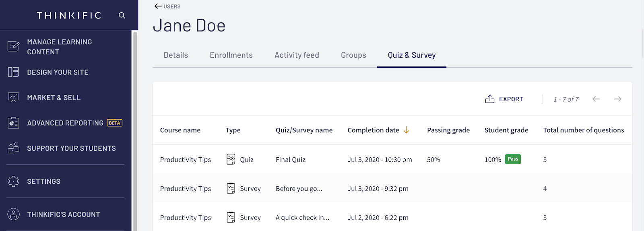Go to next results page arrow
The height and width of the screenshot is (231, 644).
click(x=618, y=99)
